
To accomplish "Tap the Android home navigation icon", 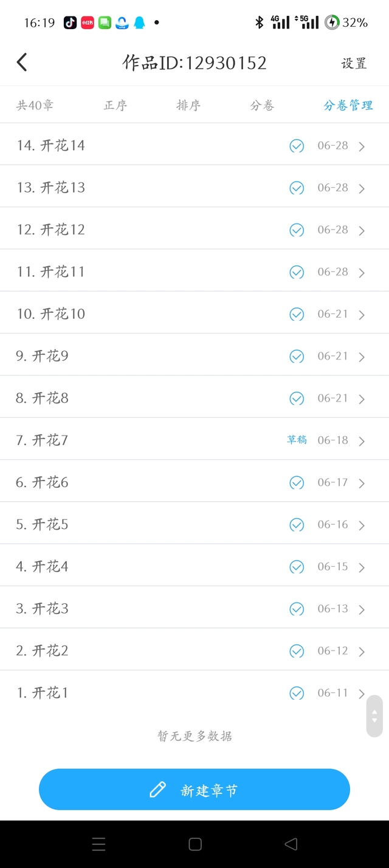I will point(195,844).
